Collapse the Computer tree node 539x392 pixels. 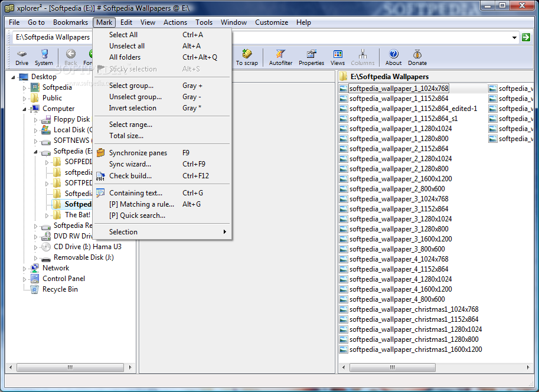(x=24, y=109)
